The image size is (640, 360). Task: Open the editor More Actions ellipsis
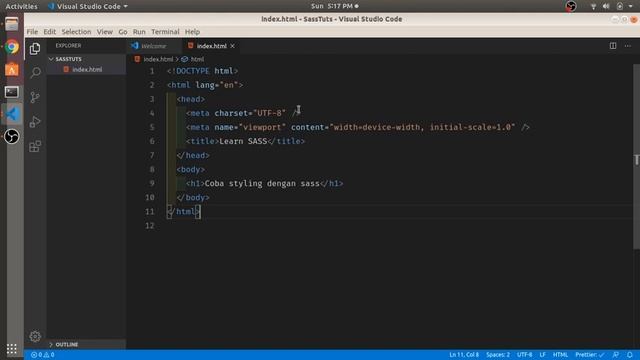click(628, 46)
